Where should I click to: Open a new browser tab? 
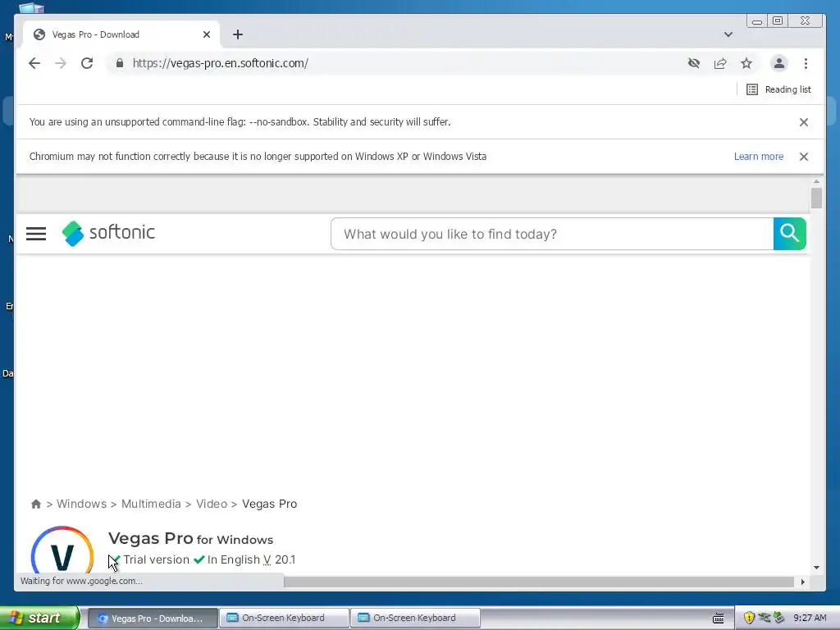pos(238,34)
